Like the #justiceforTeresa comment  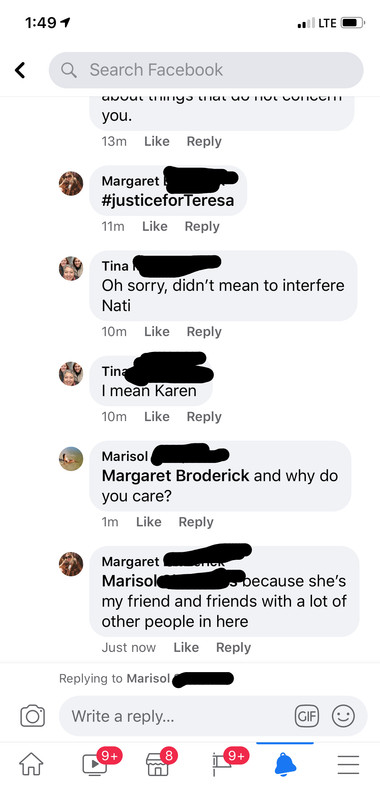pos(155,226)
